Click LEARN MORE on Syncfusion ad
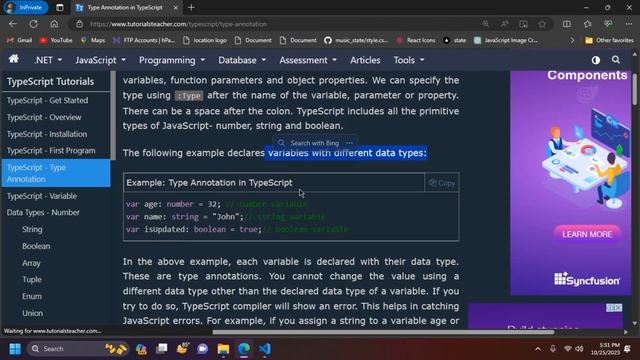Image resolution: width=640 pixels, height=360 pixels. coord(587,234)
